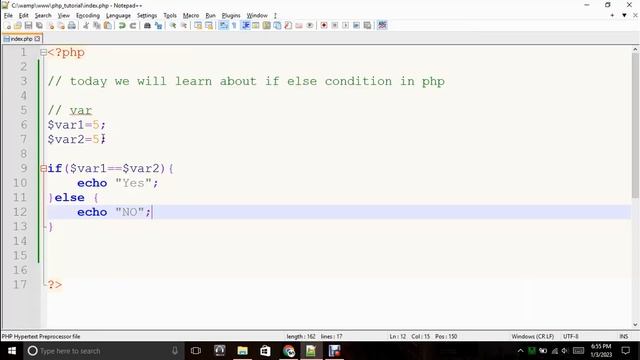This screenshot has height=360, width=640.
Task: Open UTF-8 encoding selector in status bar
Action: 571,336
